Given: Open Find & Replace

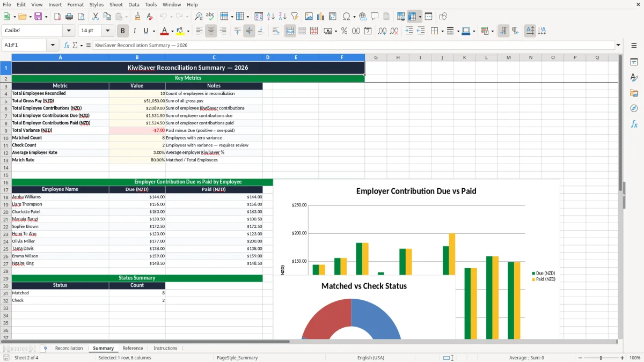Looking at the screenshot, I should click(x=199, y=17).
